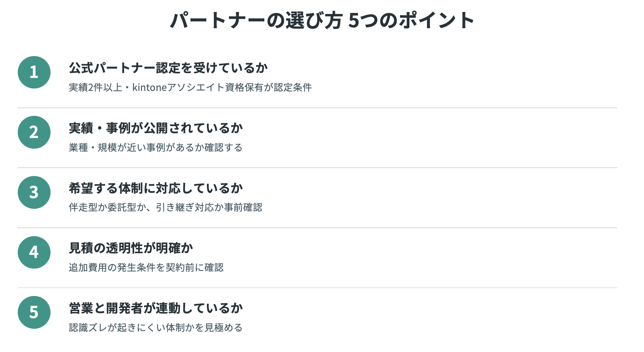Click the kintoneアソシエイト資格 description text
644x352 pixels.
(x=190, y=87)
